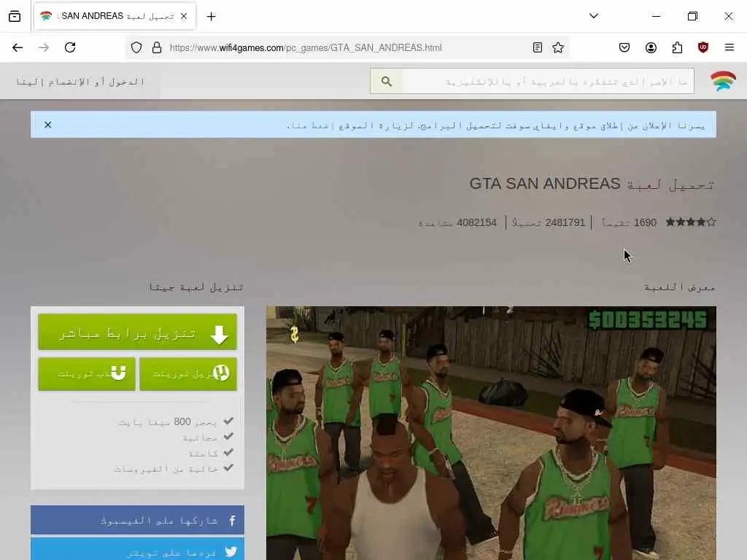Open tracking protection shield icon

point(136,47)
